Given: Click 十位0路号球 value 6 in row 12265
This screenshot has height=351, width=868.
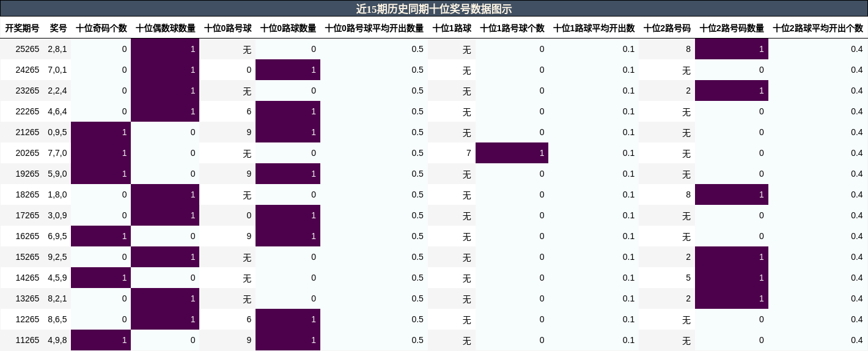Looking at the screenshot, I should [x=249, y=319].
